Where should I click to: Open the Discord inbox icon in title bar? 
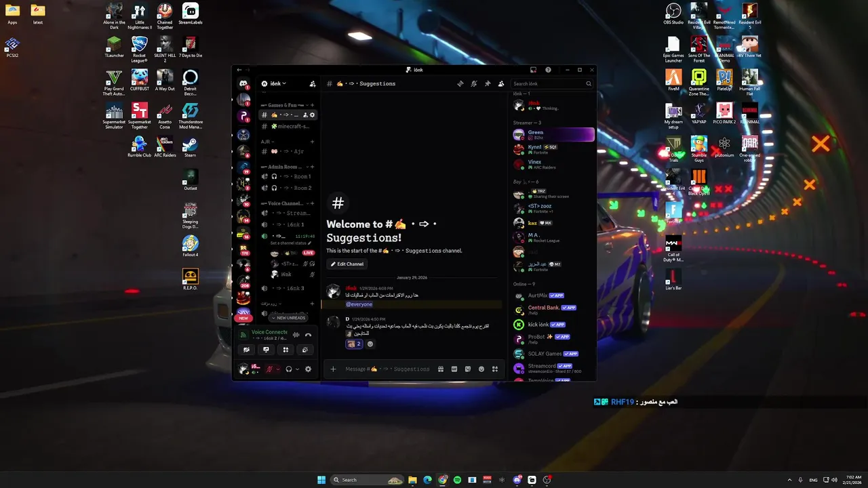pos(534,70)
